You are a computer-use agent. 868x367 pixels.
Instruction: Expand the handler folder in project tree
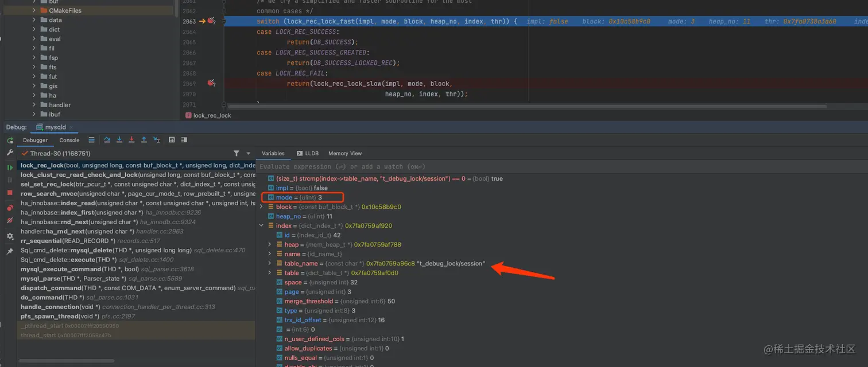(x=34, y=105)
